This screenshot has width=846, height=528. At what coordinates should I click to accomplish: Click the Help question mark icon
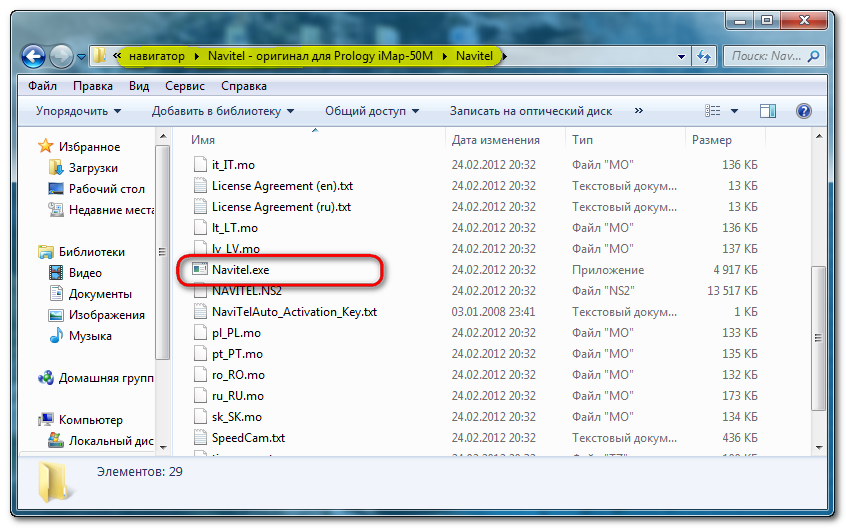point(803,111)
